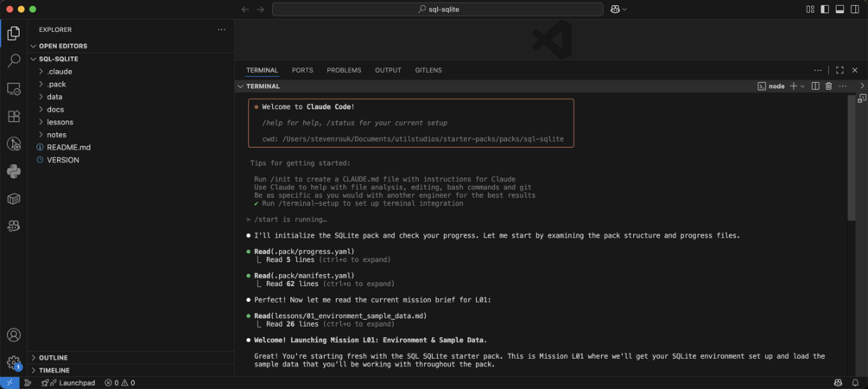Open panel views and more actions menu
The width and height of the screenshot is (868, 389).
pyautogui.click(x=818, y=70)
